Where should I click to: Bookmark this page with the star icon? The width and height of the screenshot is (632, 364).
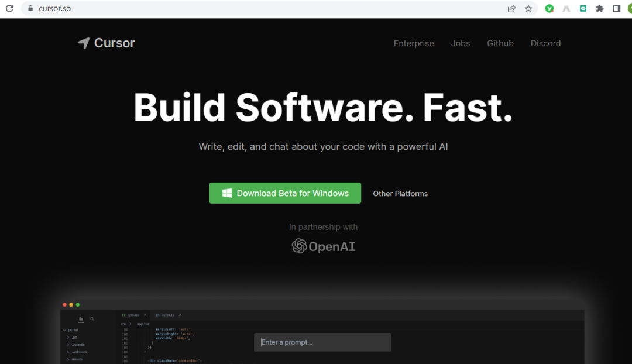pos(528,8)
